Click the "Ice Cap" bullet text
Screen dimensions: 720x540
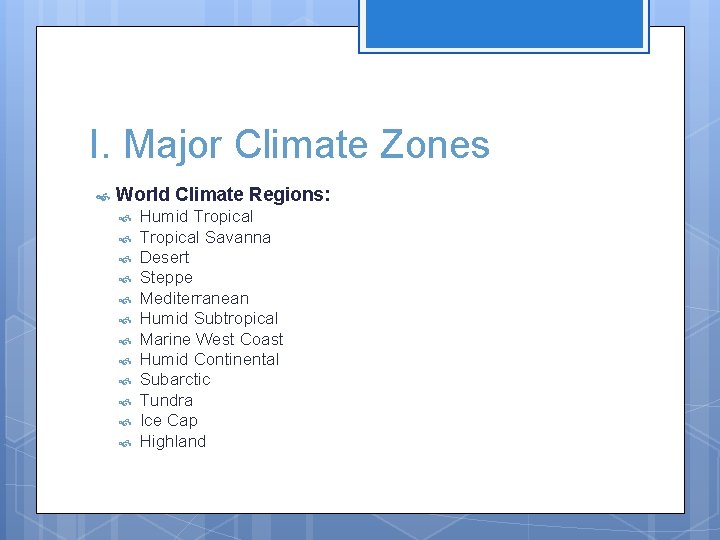pos(169,421)
